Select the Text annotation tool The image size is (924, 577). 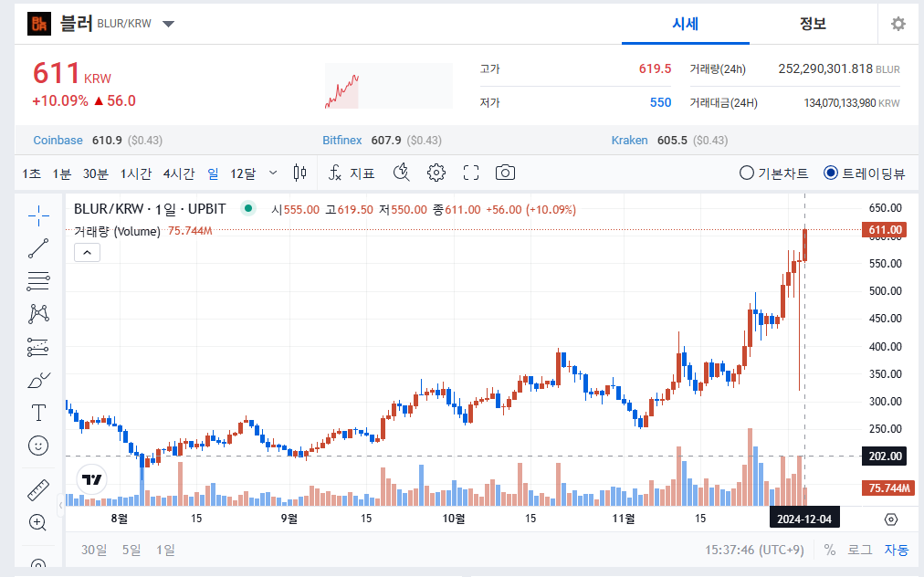38,413
